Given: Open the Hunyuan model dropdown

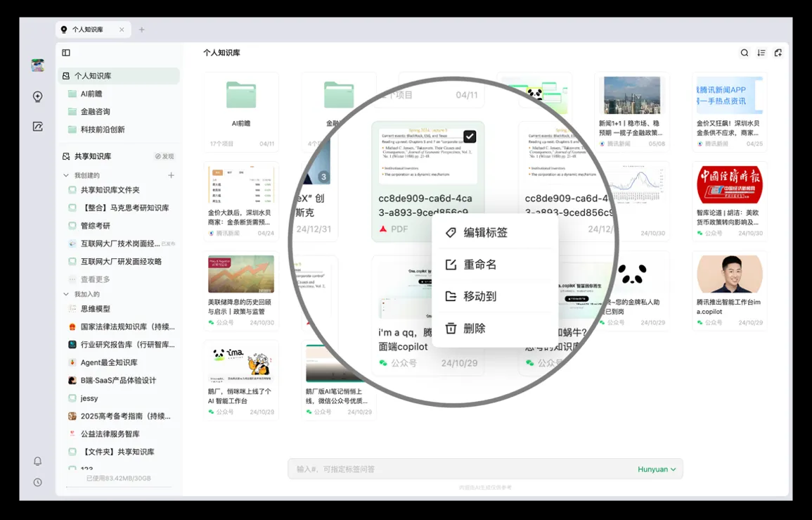Looking at the screenshot, I should tap(657, 469).
